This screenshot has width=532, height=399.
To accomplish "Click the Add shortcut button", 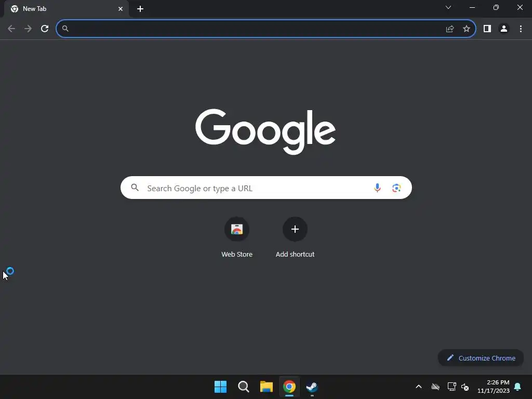I will click(295, 237).
